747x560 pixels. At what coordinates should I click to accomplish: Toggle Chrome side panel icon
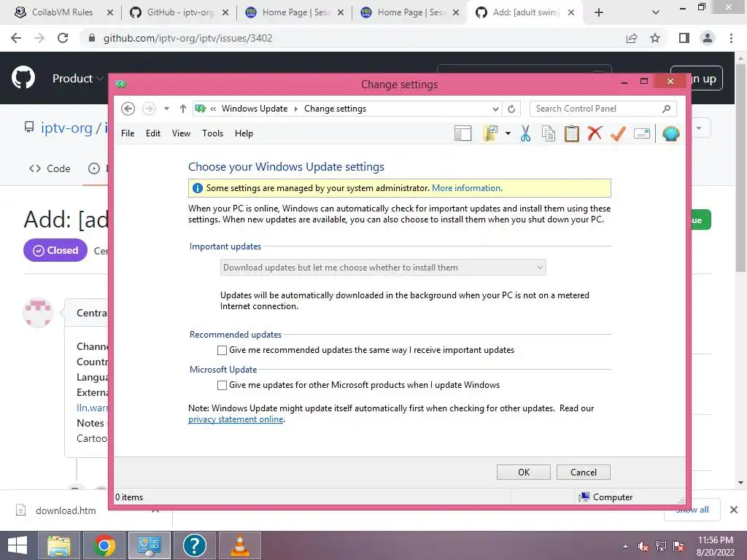[x=684, y=38]
